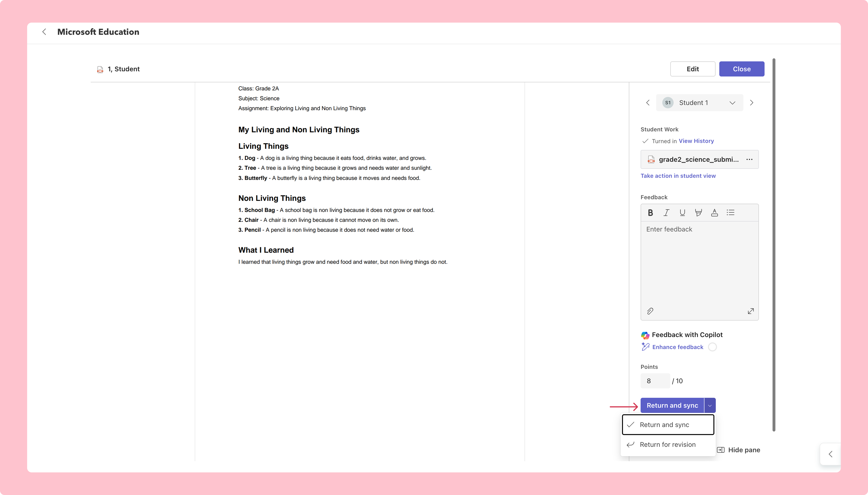Click the 1, Student title text
This screenshot has width=868, height=495.
[123, 69]
